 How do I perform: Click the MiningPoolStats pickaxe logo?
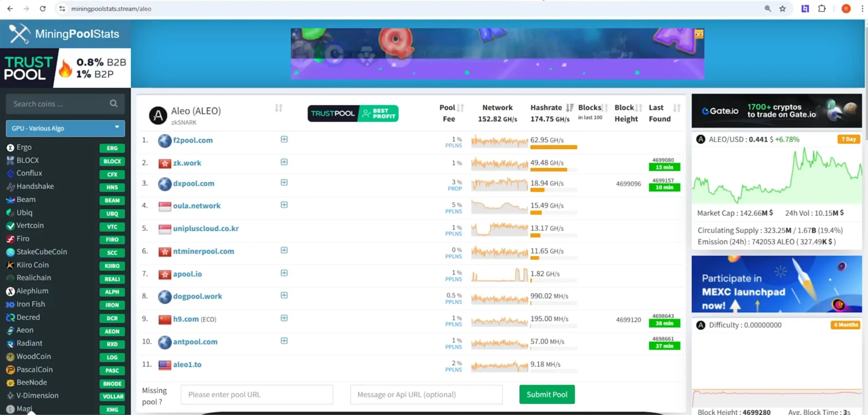pos(19,34)
